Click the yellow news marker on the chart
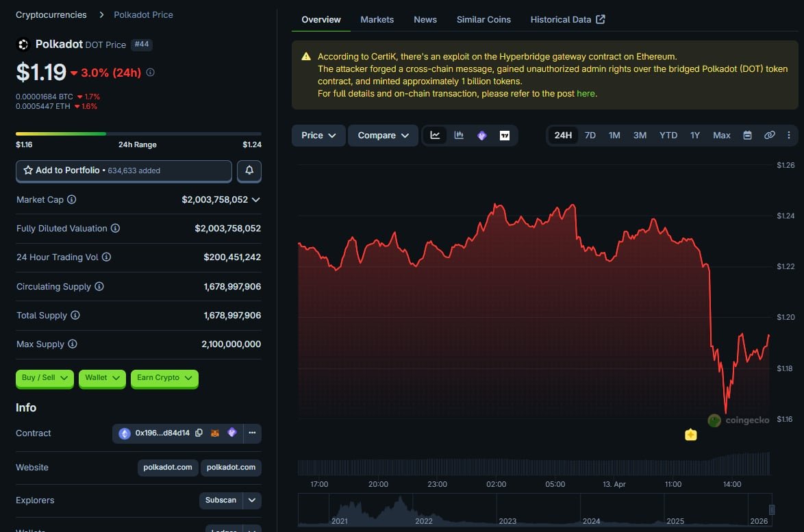The image size is (804, 532). coord(691,435)
